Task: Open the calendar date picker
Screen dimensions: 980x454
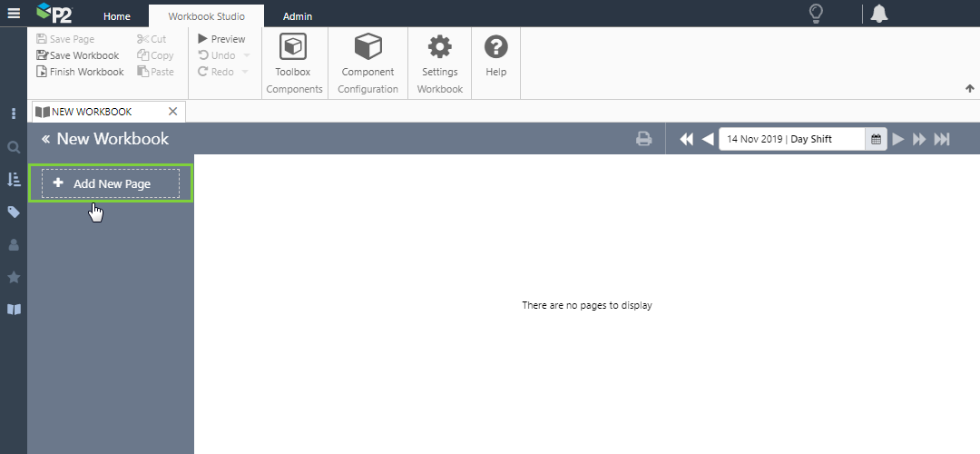Action: click(x=877, y=140)
